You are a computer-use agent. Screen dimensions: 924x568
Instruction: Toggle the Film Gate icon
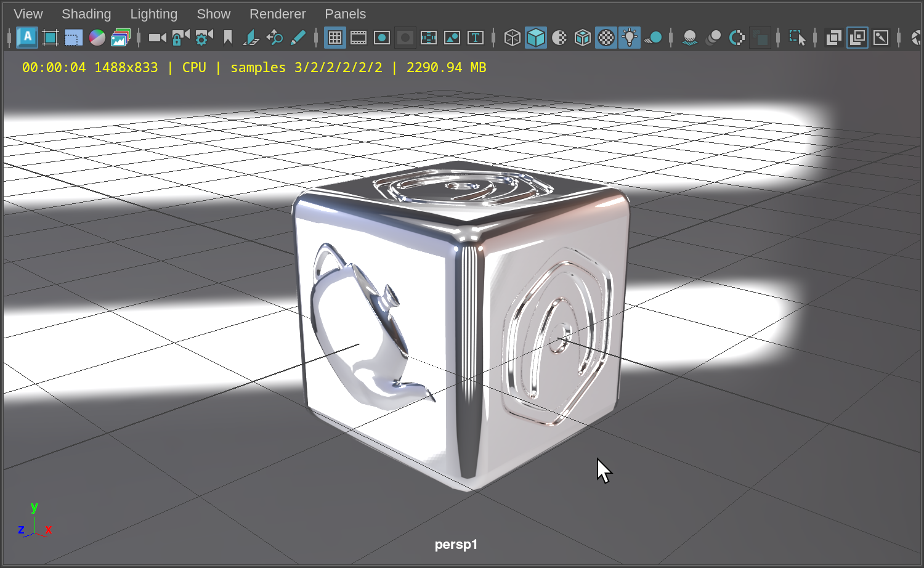pos(358,38)
